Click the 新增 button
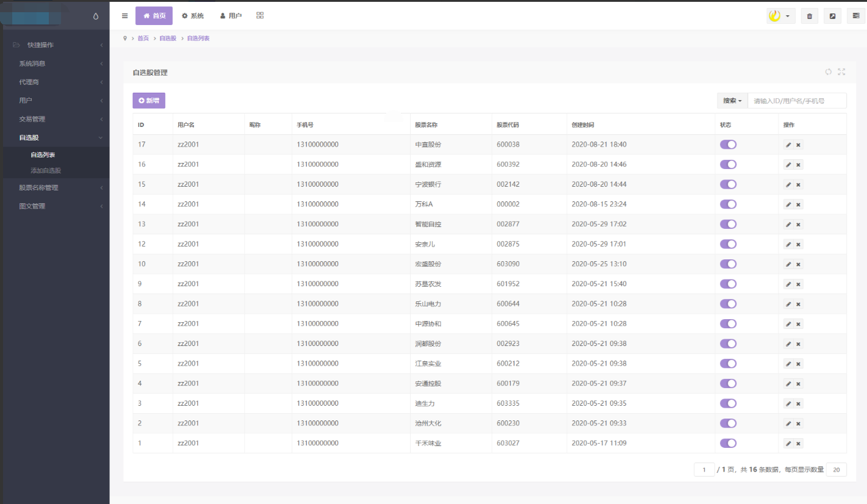Screen dimensions: 867x504 149,101
